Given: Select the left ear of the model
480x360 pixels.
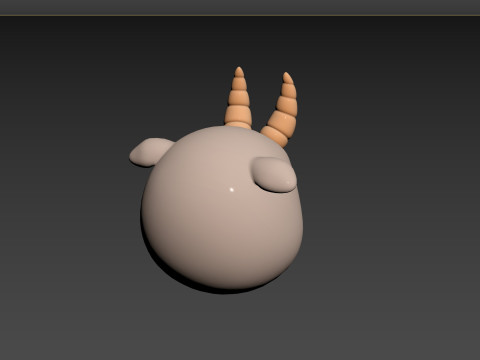Looking at the screenshot, I should pos(151,152).
